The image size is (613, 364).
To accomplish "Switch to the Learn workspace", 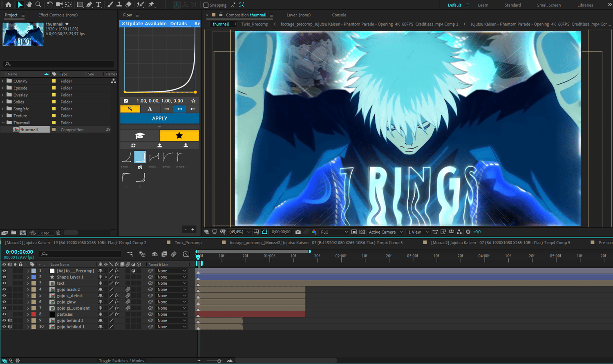I will click(x=483, y=5).
